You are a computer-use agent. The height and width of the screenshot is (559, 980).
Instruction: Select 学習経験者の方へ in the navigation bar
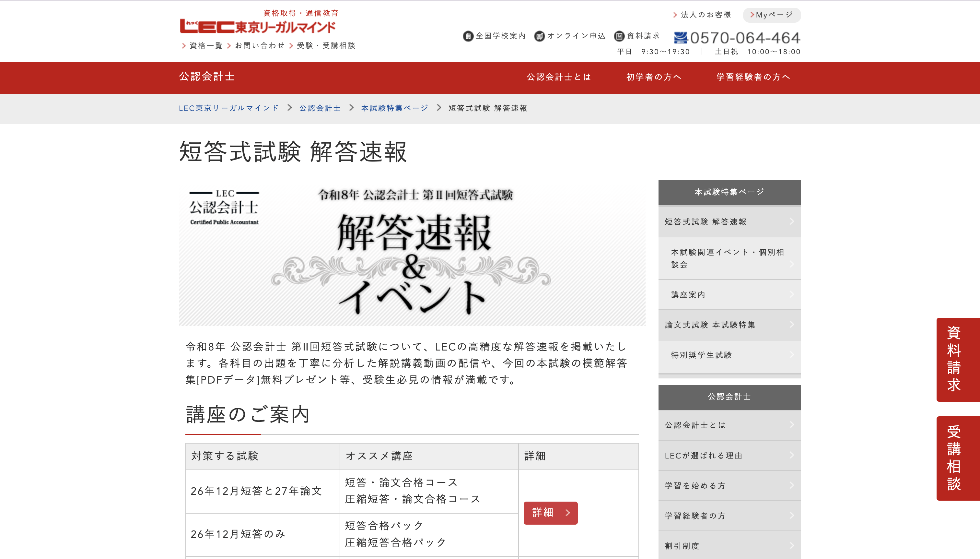[753, 77]
